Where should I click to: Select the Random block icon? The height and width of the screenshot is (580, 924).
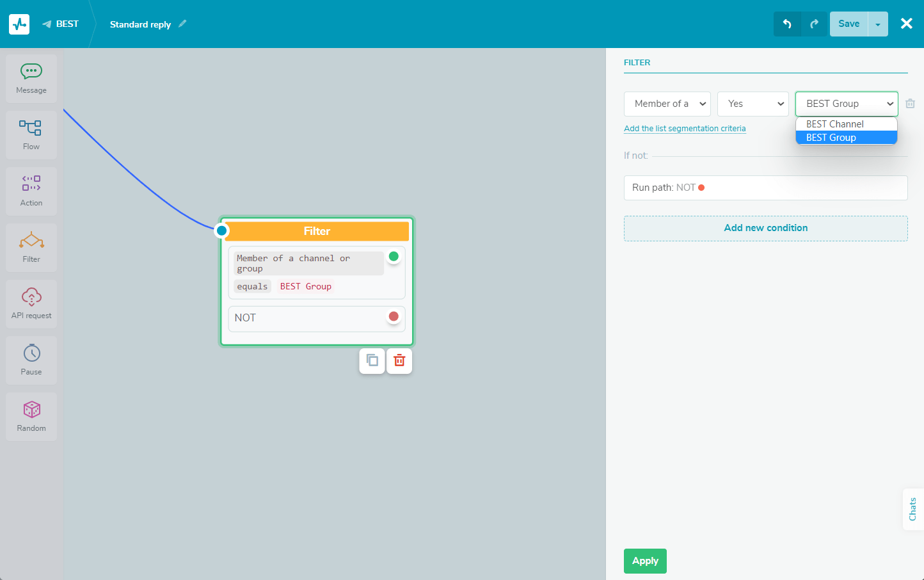(x=31, y=416)
